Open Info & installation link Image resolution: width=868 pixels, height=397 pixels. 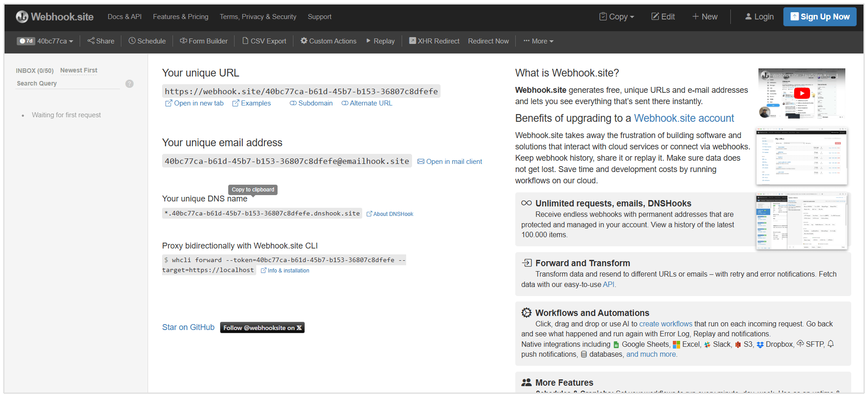pos(285,271)
